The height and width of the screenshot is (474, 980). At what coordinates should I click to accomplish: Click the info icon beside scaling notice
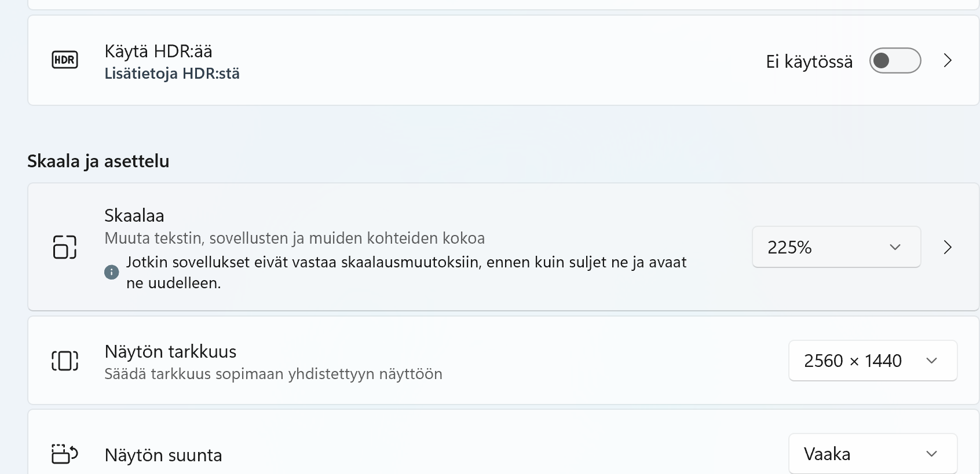click(111, 272)
